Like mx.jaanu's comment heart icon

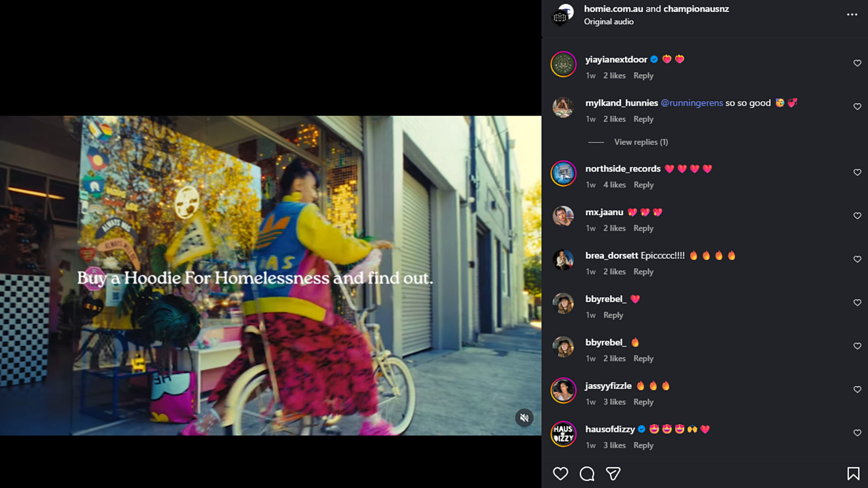(857, 216)
